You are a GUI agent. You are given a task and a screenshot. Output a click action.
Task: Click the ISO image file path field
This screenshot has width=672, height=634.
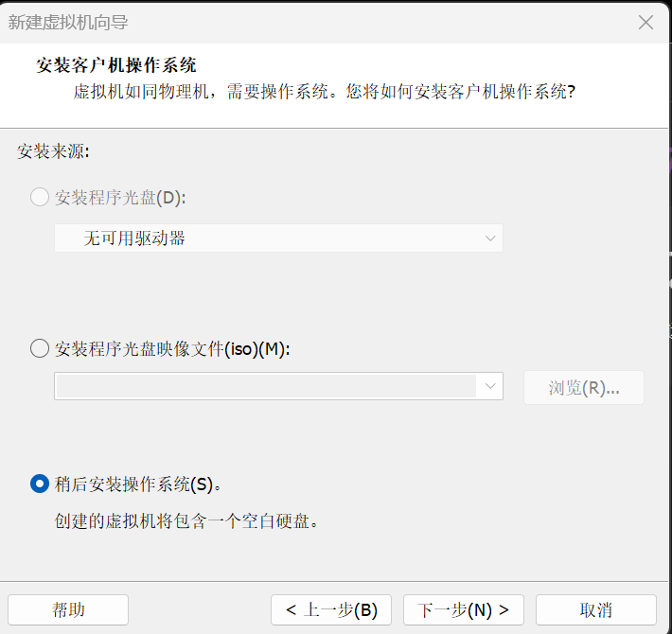click(x=266, y=386)
